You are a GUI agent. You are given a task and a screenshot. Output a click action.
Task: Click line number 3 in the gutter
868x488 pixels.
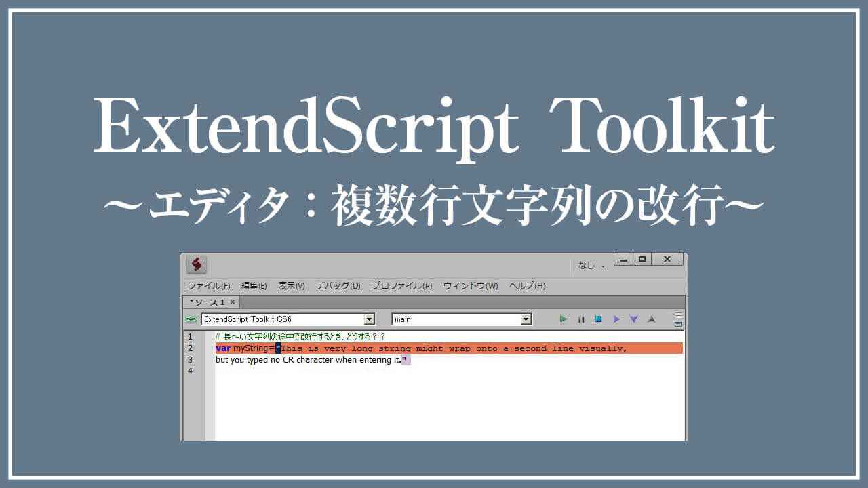(x=190, y=360)
